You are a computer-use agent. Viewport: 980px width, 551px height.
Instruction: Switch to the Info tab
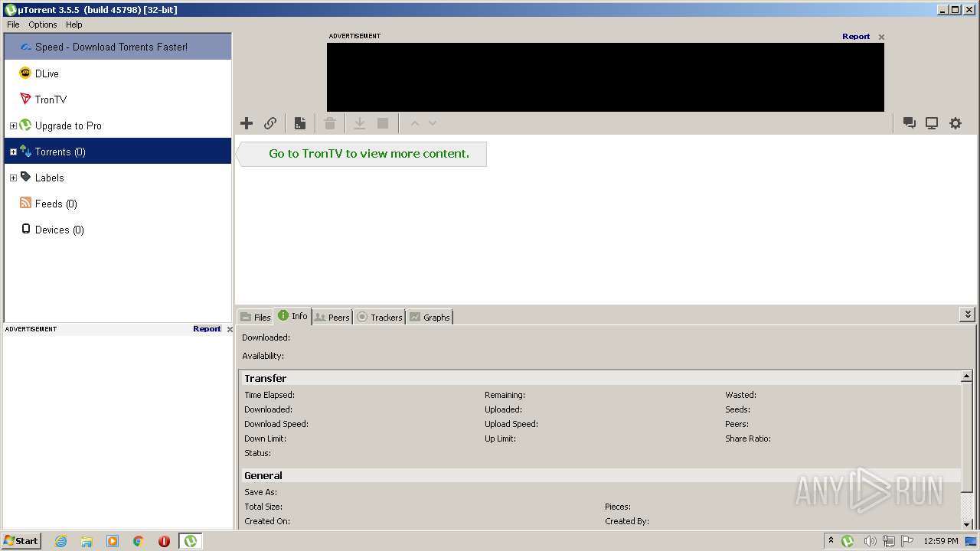tap(292, 316)
